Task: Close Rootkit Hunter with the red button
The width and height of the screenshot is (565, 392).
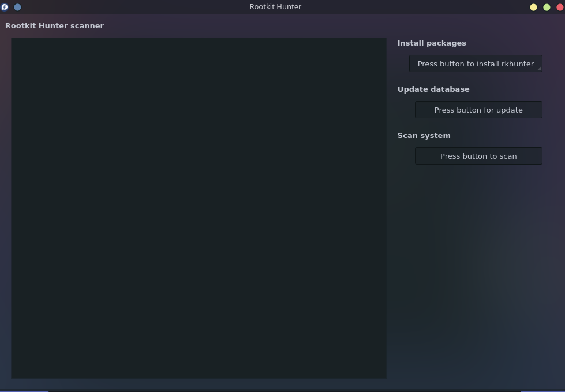Action: (x=560, y=7)
